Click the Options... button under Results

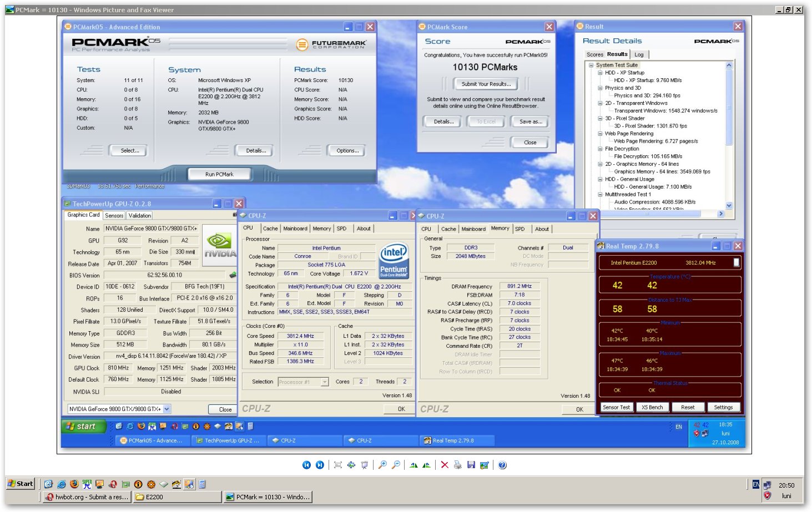(x=347, y=150)
